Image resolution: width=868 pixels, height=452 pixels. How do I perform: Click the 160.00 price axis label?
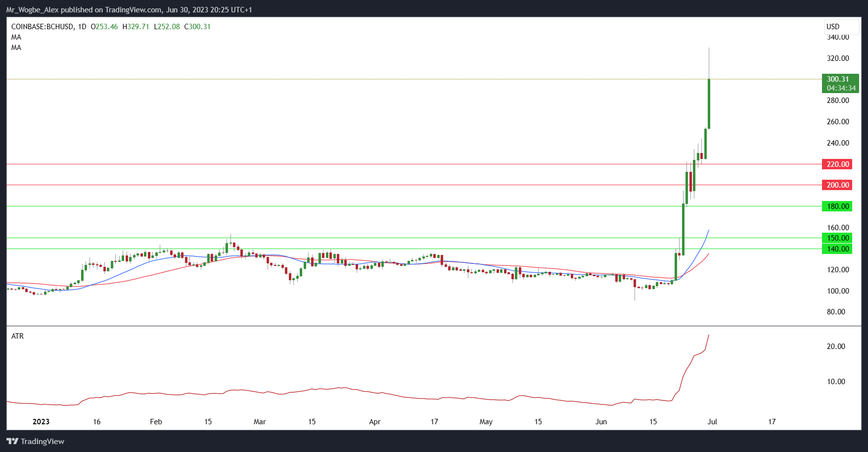point(838,228)
